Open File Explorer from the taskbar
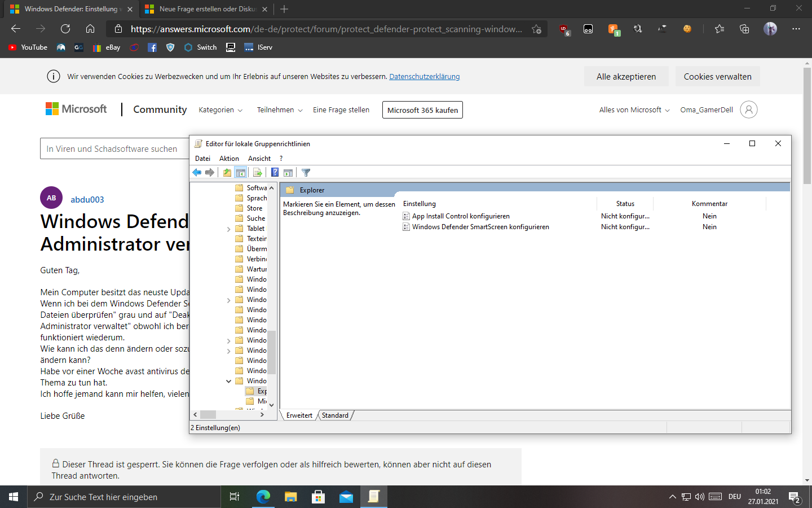The image size is (812, 508). click(290, 497)
